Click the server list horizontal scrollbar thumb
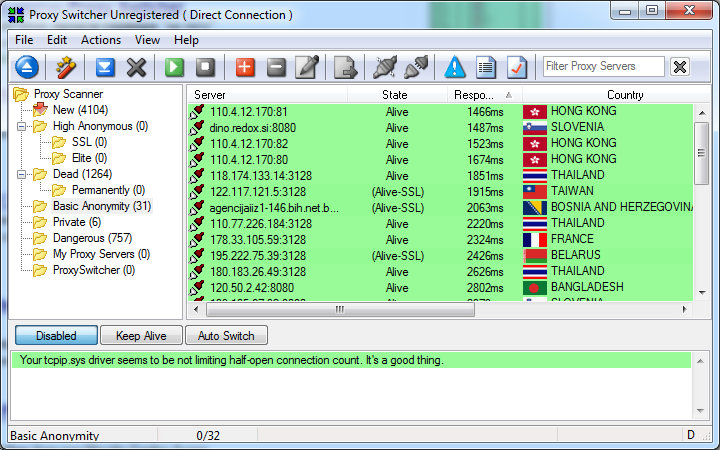This screenshot has width=720, height=450. coord(340,309)
